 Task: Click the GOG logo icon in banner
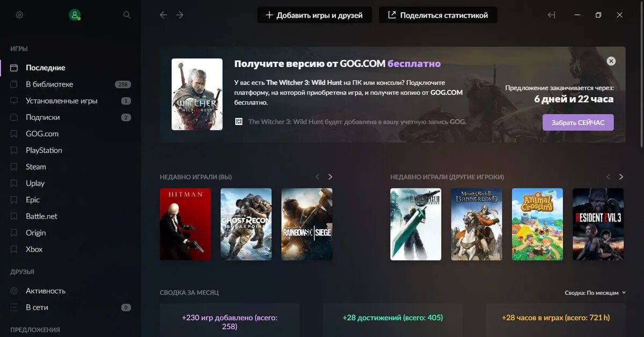(239, 122)
